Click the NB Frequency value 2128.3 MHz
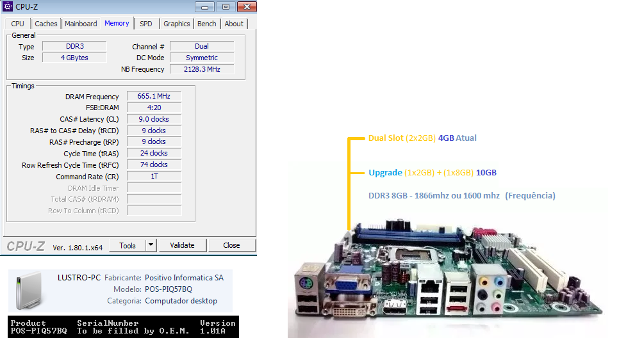Image resolution: width=644 pixels, height=338 pixels. [x=202, y=69]
